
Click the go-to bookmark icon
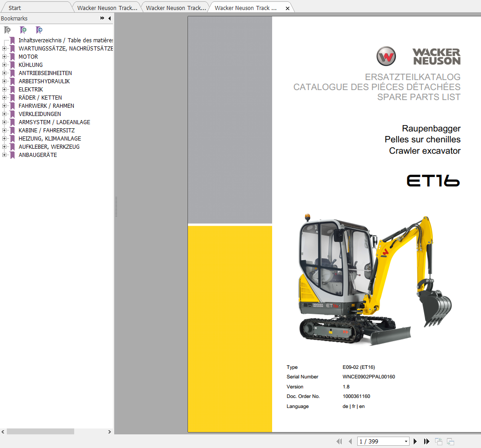click(x=39, y=30)
